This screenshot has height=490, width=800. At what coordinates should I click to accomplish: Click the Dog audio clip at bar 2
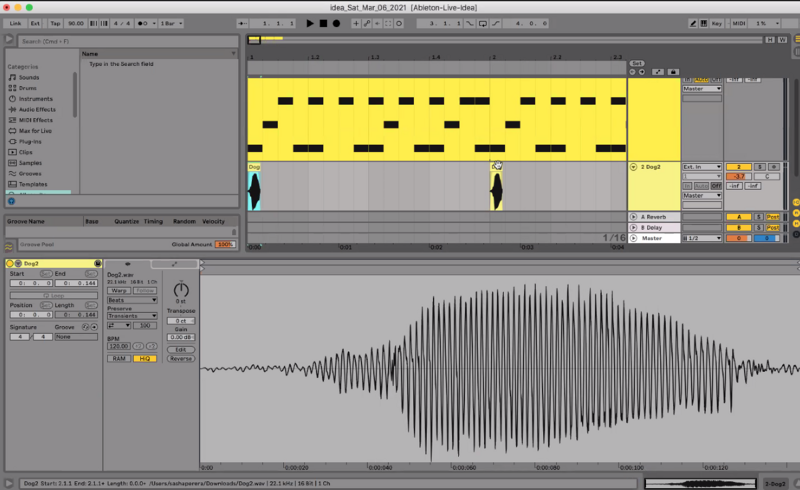point(496,189)
